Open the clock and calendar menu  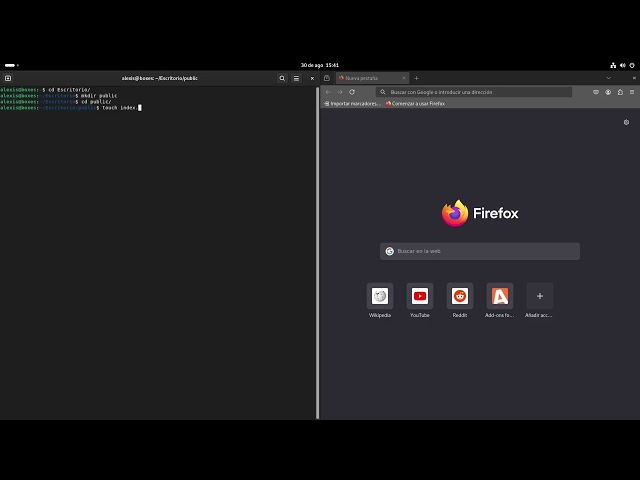click(320, 65)
